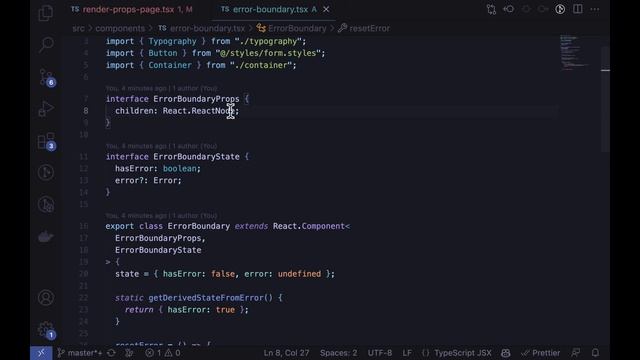
Task: Change indentation via Spaces: 2
Action: pyautogui.click(x=338, y=353)
